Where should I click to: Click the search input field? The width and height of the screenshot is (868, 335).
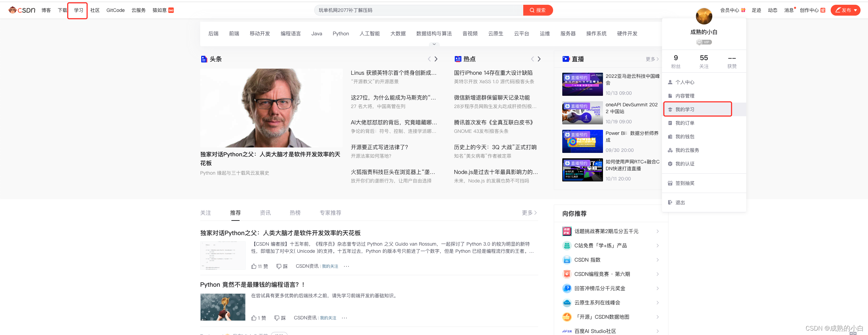click(x=419, y=10)
